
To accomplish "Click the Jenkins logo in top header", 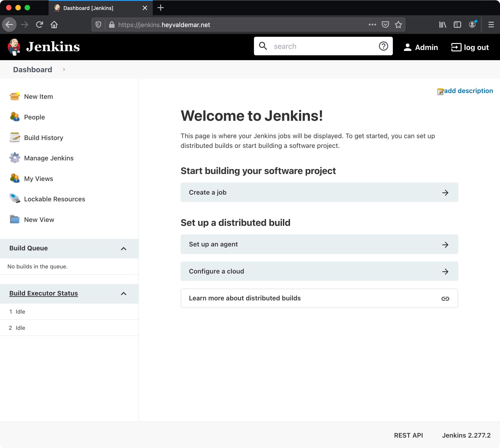I will click(14, 47).
